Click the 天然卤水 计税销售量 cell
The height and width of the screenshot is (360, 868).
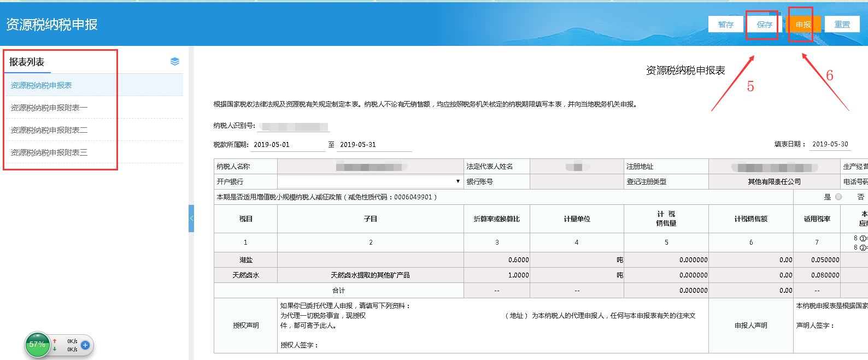[666, 275]
